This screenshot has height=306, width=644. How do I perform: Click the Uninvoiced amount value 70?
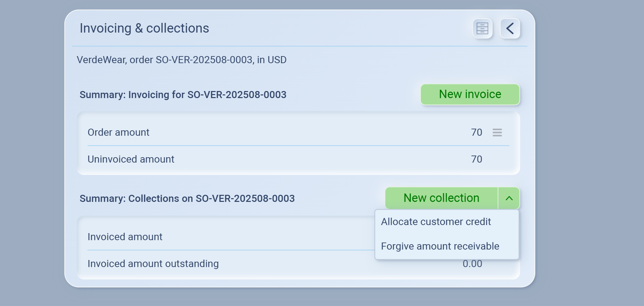[476, 159]
